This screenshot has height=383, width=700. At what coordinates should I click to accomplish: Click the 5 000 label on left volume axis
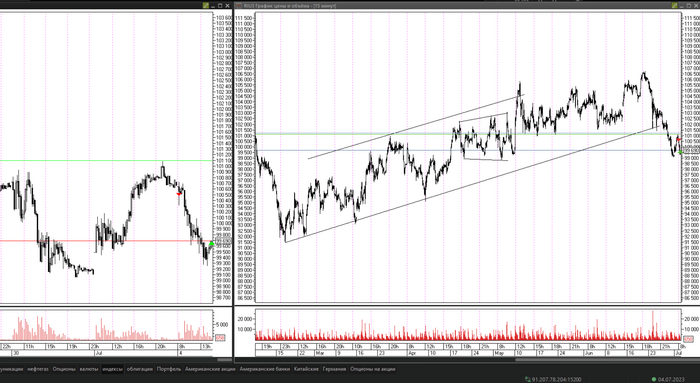click(x=221, y=325)
